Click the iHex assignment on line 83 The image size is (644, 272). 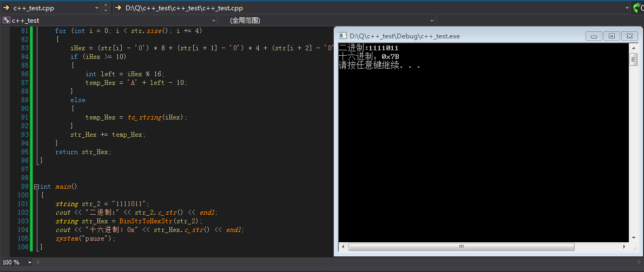(201, 48)
